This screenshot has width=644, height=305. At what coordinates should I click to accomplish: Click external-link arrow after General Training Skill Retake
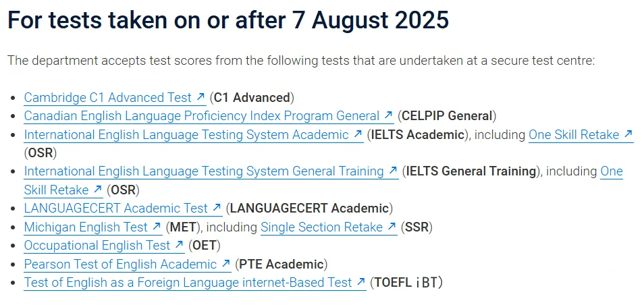point(97,190)
